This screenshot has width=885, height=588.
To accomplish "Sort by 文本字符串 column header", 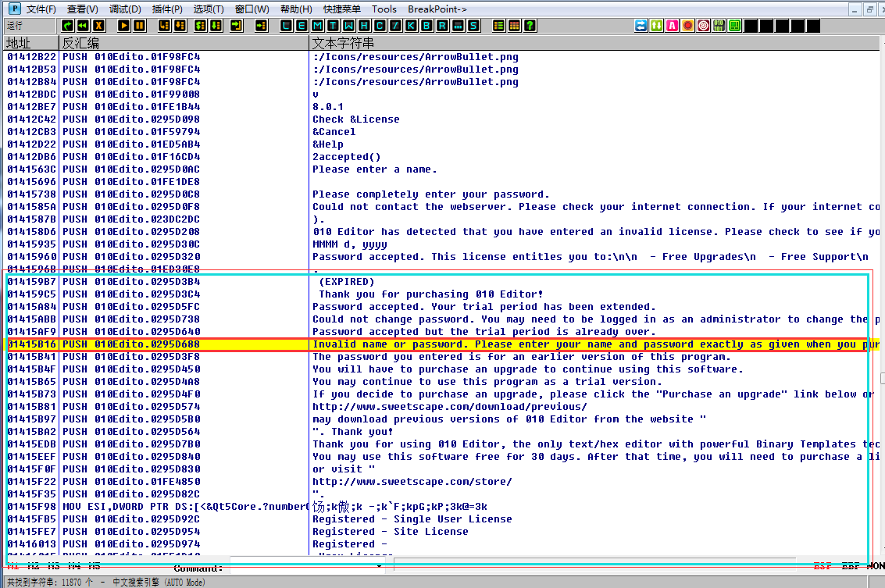I will (594, 43).
